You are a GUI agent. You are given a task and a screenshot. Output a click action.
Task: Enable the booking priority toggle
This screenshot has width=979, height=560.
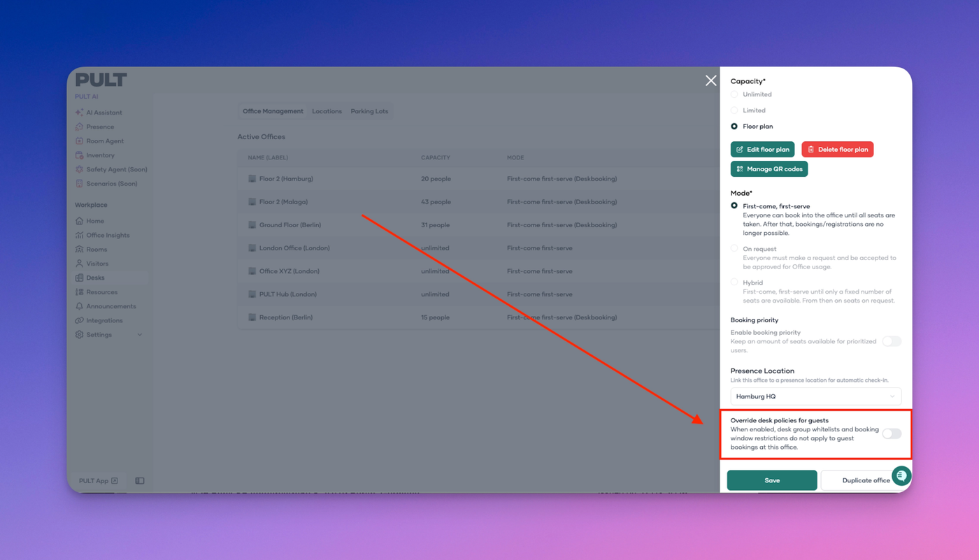[x=891, y=341]
